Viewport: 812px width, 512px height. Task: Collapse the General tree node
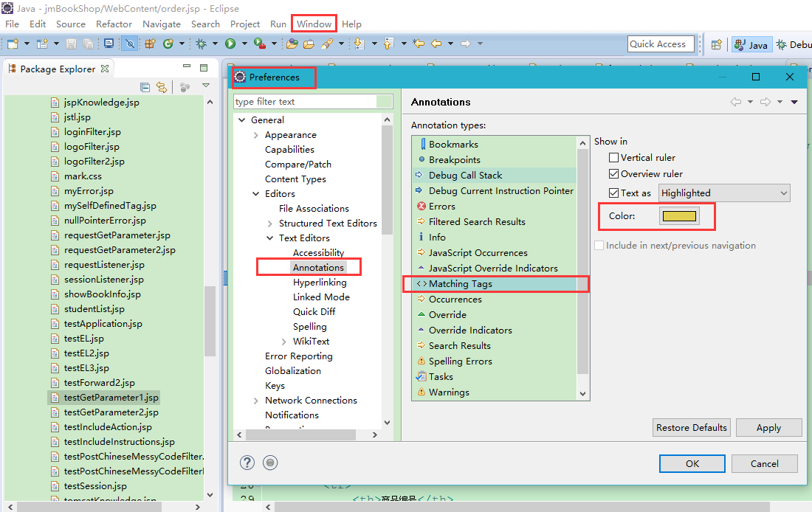[242, 120]
